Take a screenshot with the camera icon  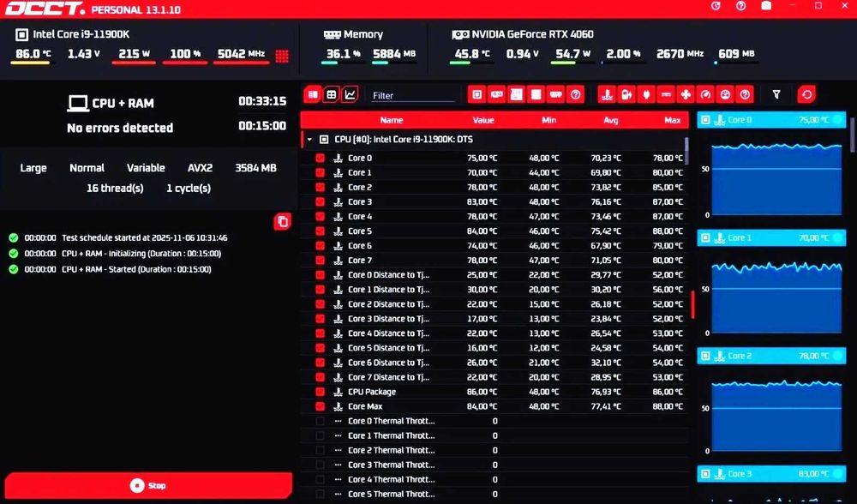[x=767, y=6]
